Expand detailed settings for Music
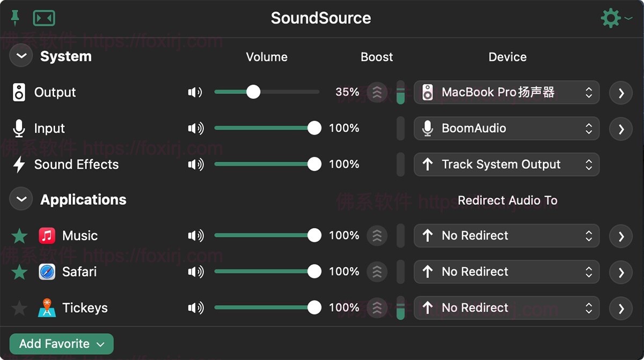Viewport: 644px width, 360px height. tap(620, 235)
